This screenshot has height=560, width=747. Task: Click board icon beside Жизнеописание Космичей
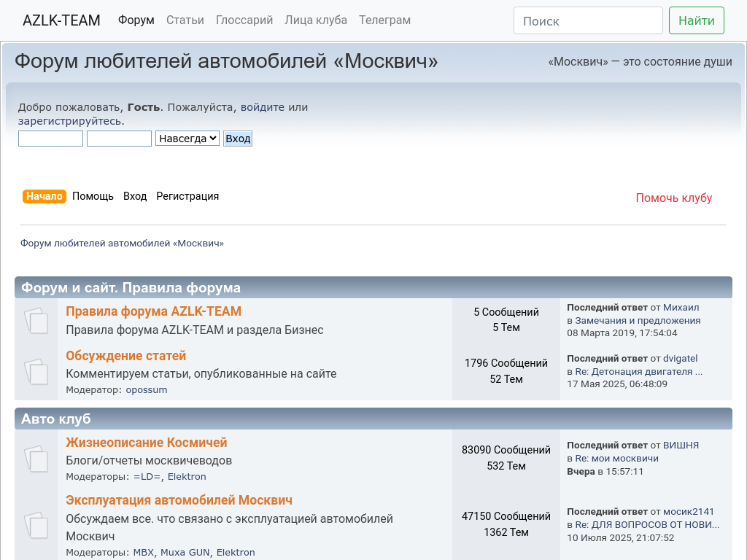[36, 458]
